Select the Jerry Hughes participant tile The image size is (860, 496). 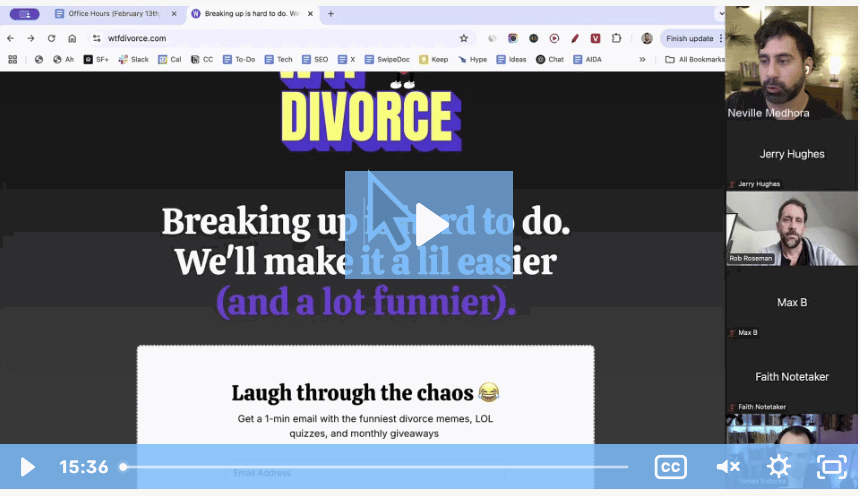(791, 155)
